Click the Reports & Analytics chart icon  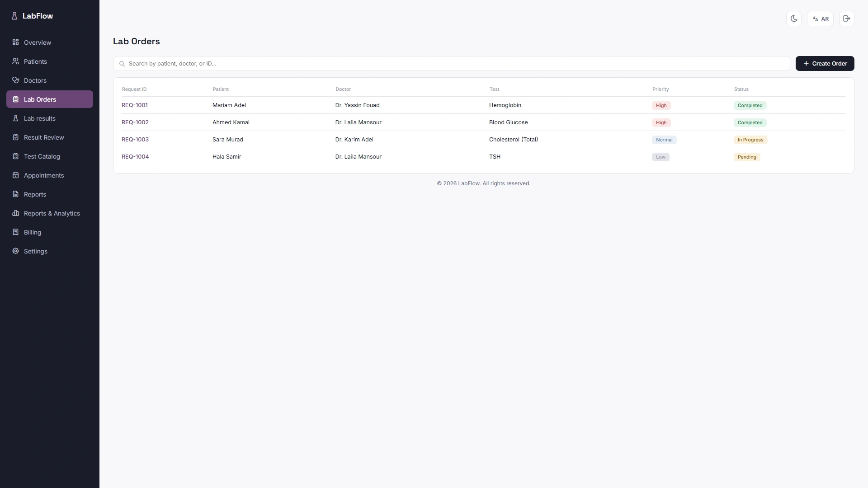coord(15,213)
